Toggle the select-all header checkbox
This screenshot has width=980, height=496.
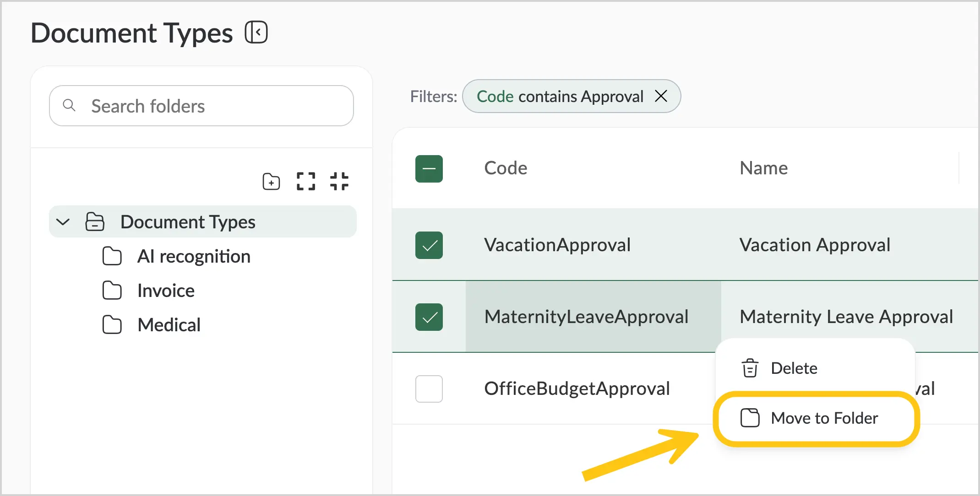pyautogui.click(x=429, y=169)
